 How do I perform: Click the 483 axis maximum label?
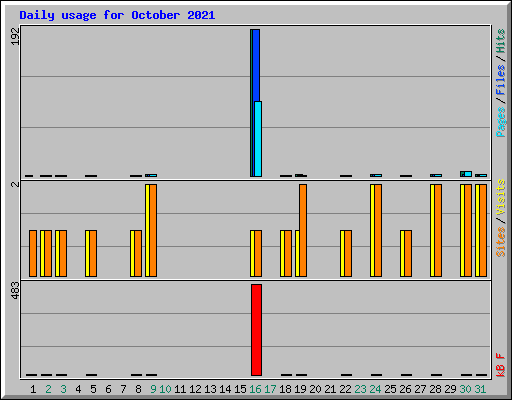[x=15, y=290]
